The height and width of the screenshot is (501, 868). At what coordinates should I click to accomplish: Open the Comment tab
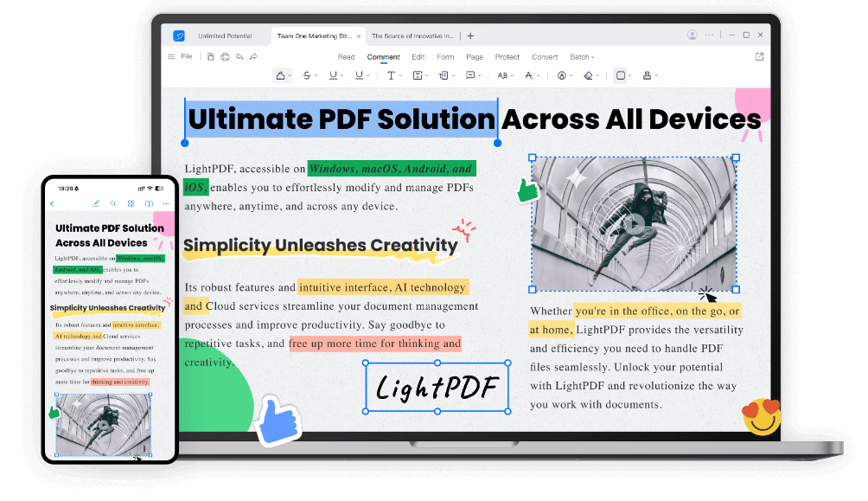click(383, 57)
